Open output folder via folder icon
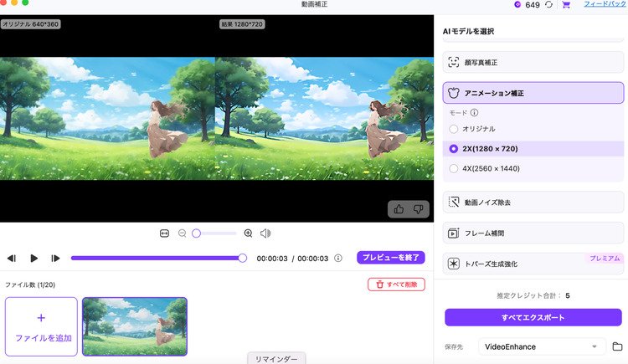The height and width of the screenshot is (364, 628). click(617, 346)
